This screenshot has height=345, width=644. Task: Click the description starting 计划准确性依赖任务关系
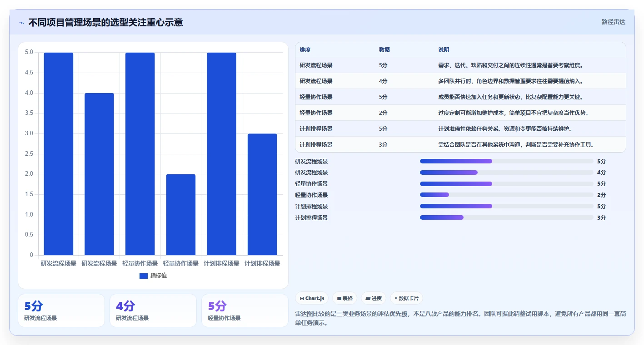(505, 129)
